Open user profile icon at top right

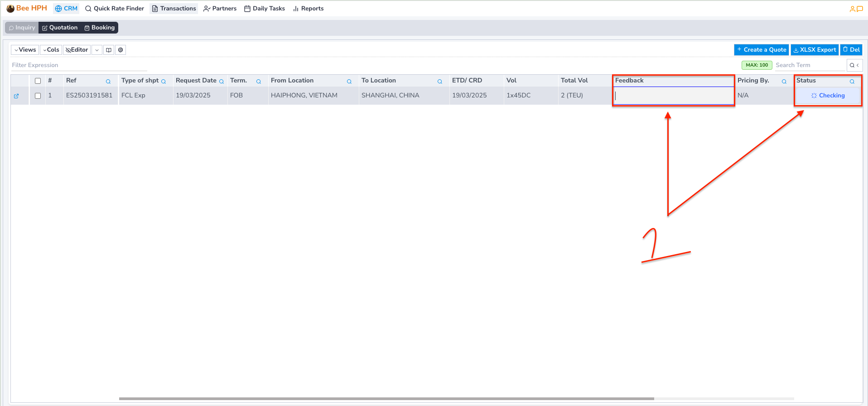coord(852,9)
